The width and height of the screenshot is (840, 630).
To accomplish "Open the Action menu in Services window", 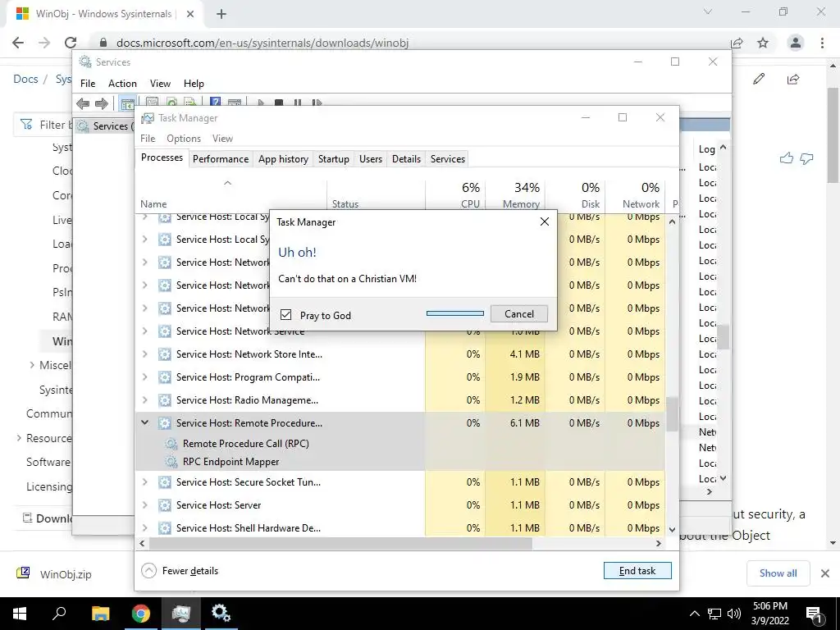I will pos(122,84).
